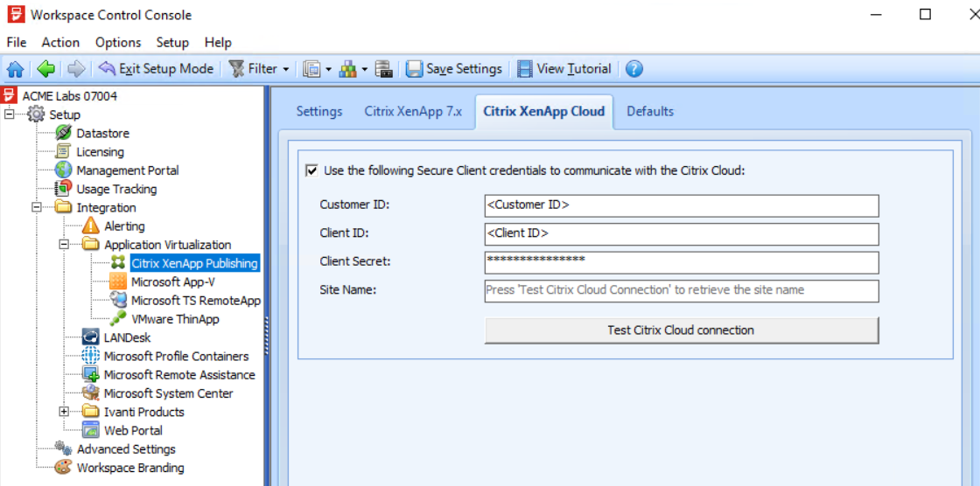980x486 pixels.
Task: Open the Action menu
Action: coord(60,43)
